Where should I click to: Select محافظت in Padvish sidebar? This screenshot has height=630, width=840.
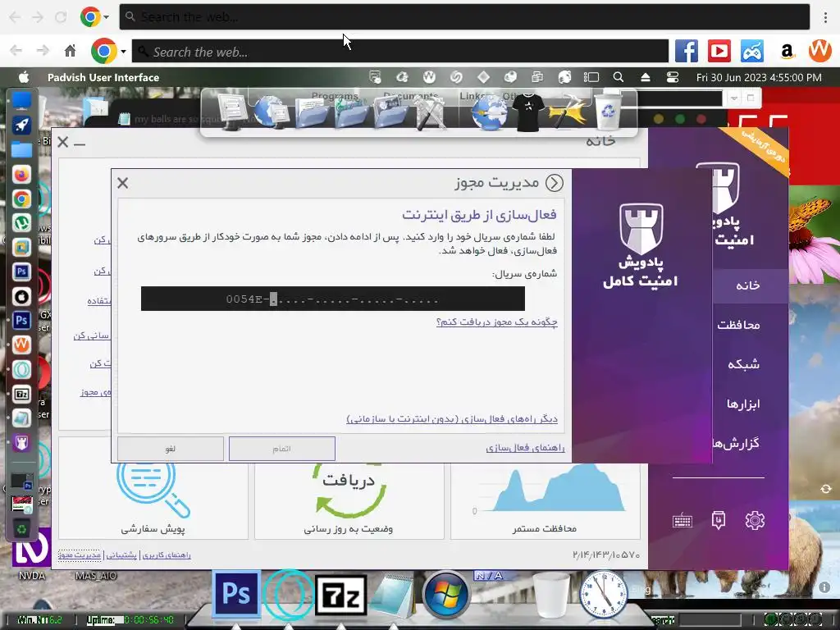click(x=738, y=325)
